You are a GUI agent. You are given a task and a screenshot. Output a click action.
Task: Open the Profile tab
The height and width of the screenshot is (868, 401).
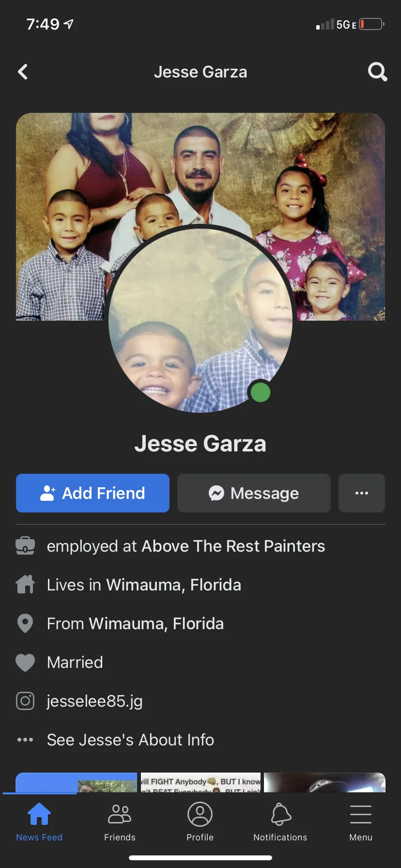[x=200, y=823]
